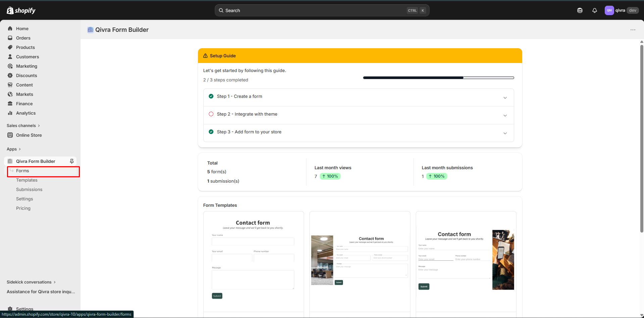Click the Marketing target icon
The height and width of the screenshot is (318, 644).
click(x=10, y=66)
